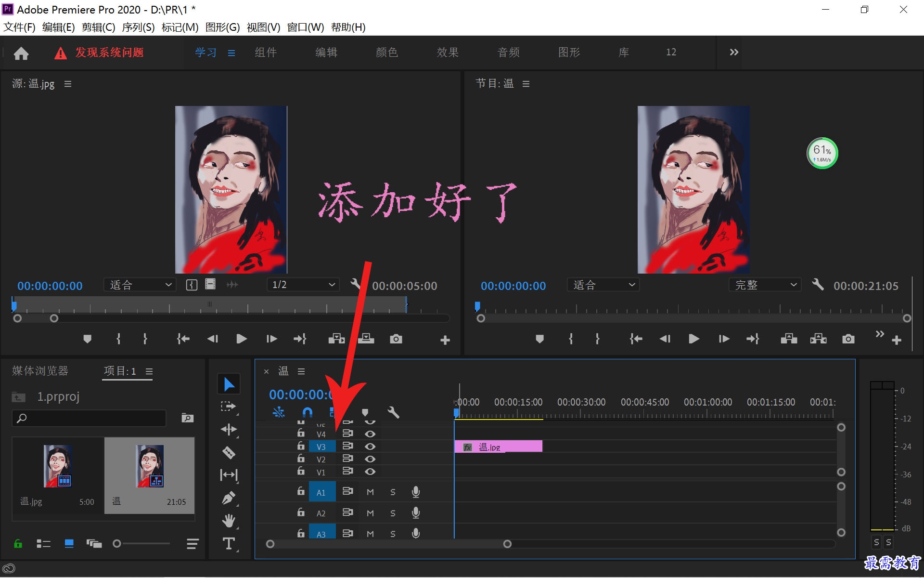Open find-from-path icon beside project search

[187, 418]
